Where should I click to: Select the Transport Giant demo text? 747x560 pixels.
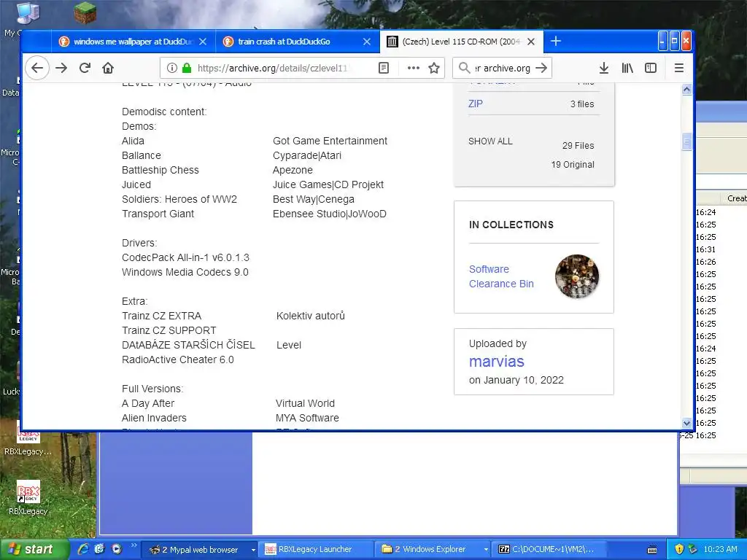click(x=158, y=214)
